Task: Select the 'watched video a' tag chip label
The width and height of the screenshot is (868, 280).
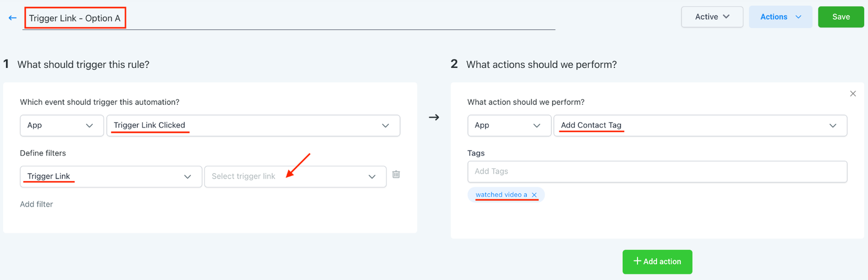Action: (x=501, y=195)
